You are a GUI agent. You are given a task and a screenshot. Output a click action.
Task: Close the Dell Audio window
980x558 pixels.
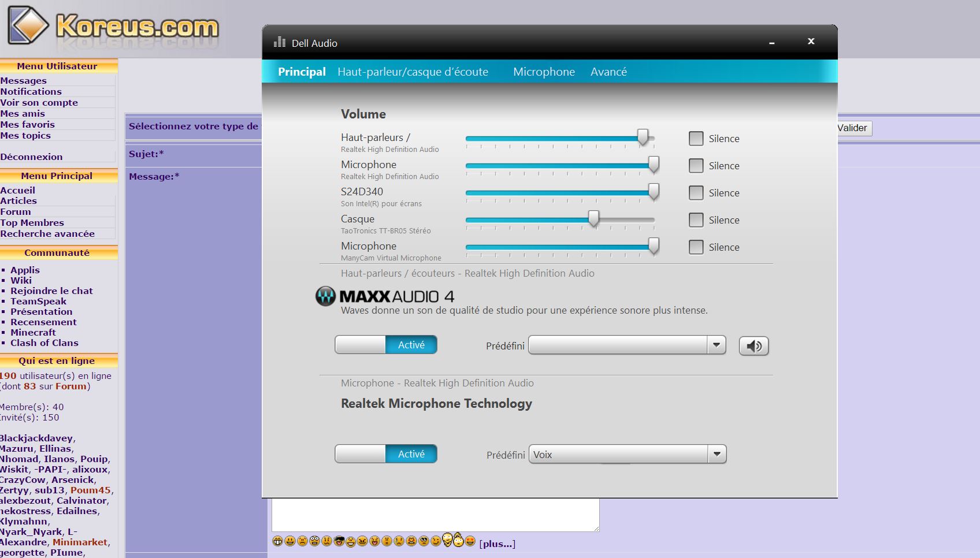pos(811,41)
